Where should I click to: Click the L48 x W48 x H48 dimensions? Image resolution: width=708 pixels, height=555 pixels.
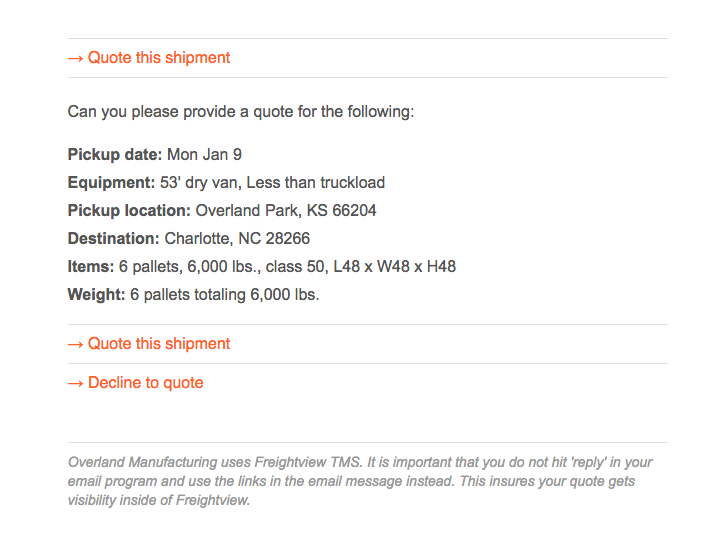click(x=395, y=266)
